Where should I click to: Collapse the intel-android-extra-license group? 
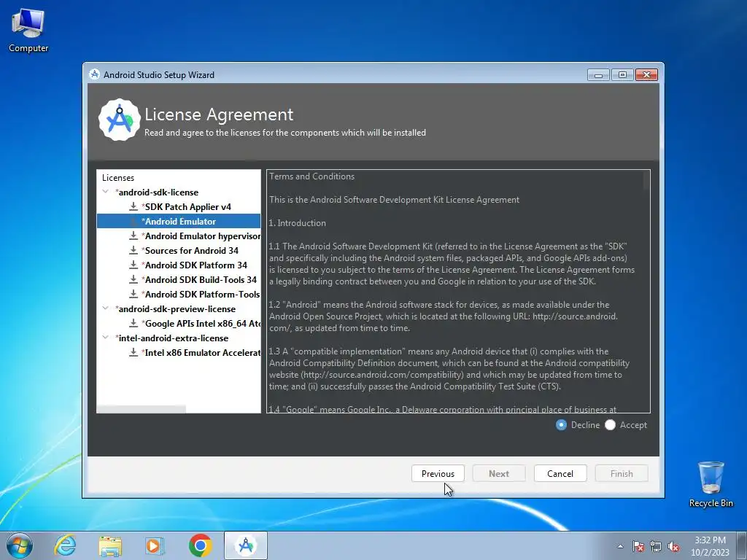(105, 338)
